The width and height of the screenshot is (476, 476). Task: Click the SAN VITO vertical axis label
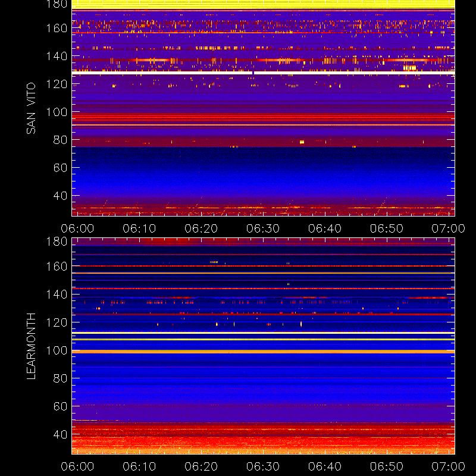(31, 108)
